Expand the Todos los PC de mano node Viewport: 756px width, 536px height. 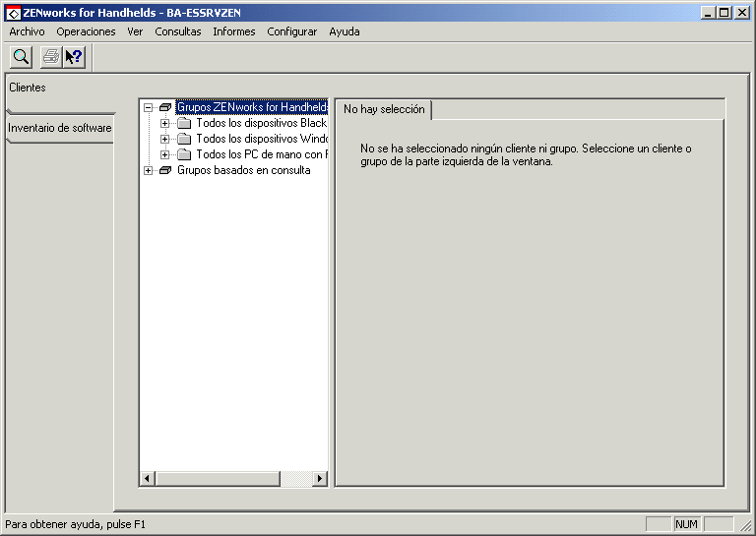[165, 155]
